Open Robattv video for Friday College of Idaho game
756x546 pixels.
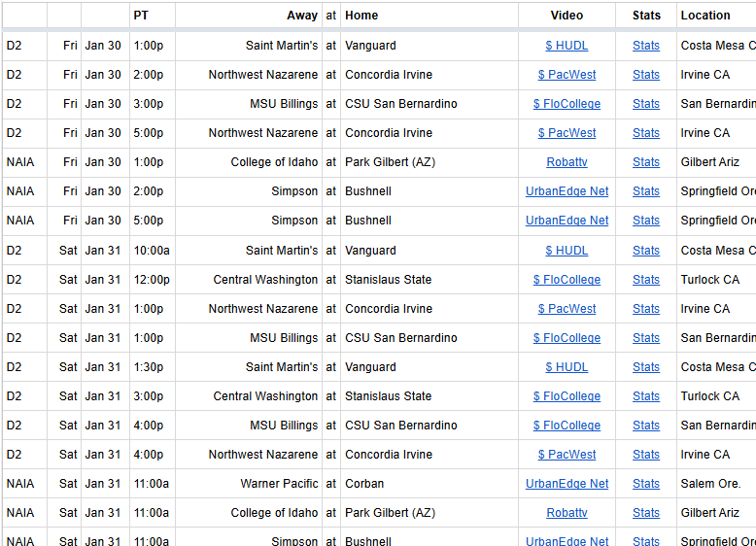567,162
